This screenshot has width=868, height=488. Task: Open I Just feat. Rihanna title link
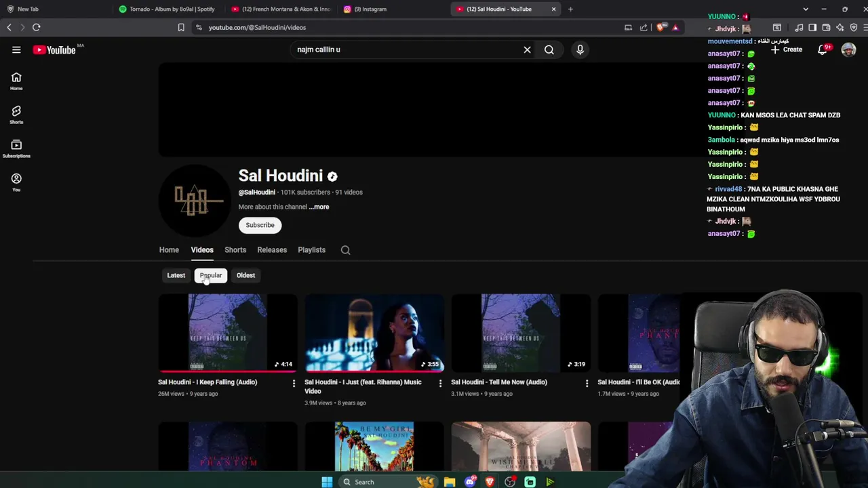tap(363, 386)
